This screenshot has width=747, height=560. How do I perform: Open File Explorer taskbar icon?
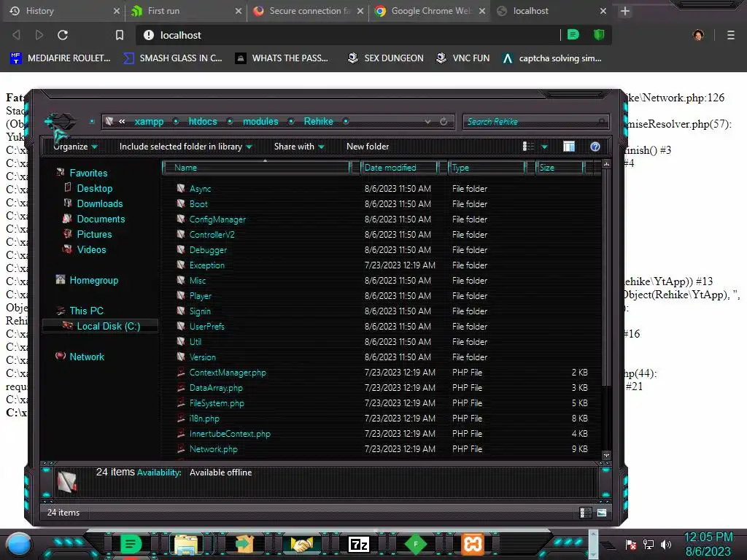pyautogui.click(x=186, y=544)
